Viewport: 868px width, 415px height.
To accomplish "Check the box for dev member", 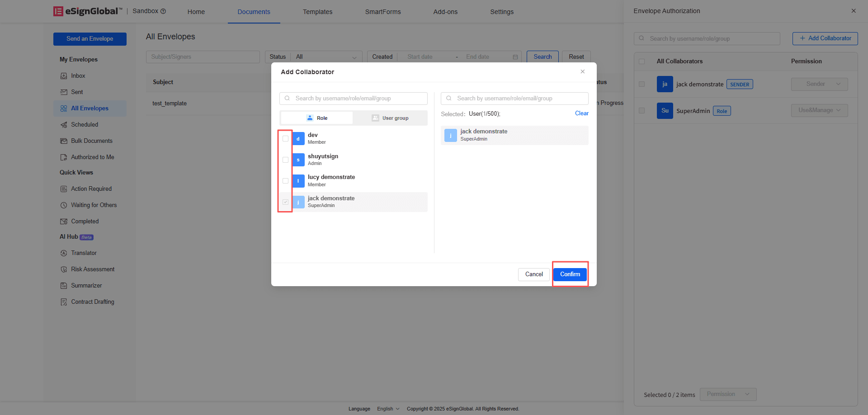I will coord(285,139).
